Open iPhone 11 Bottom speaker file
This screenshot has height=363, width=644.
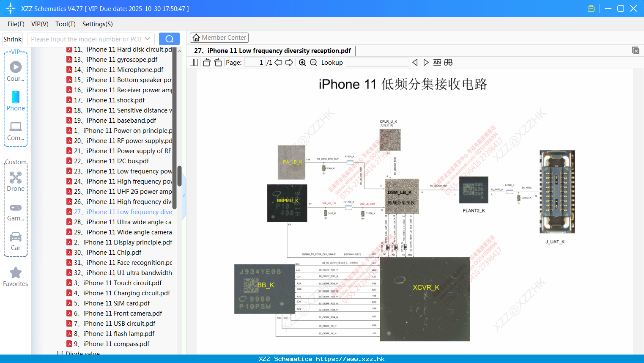click(119, 80)
